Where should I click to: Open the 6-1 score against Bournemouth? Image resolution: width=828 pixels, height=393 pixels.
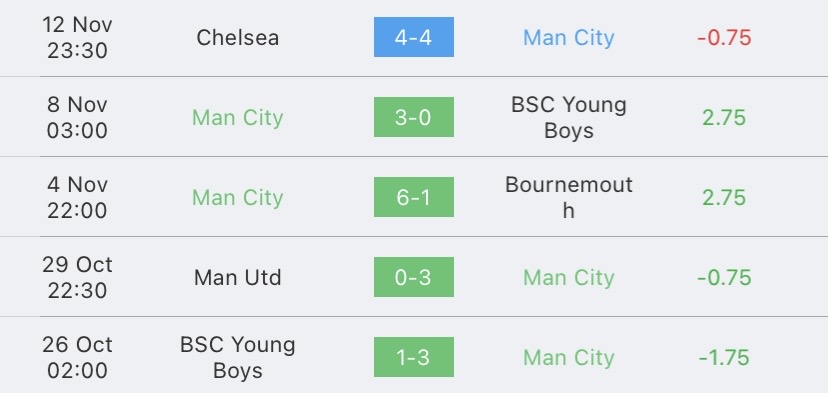(413, 197)
